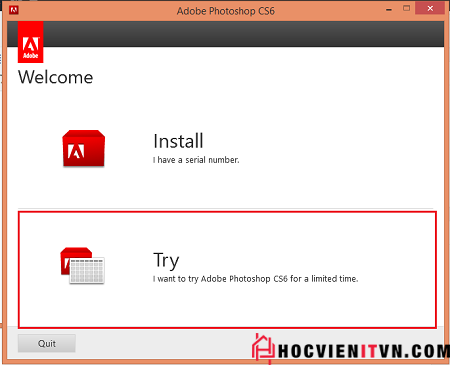The height and width of the screenshot is (365, 450).
Task: Close the Adobe Photoshop CS6 installer window
Action: coord(430,8)
